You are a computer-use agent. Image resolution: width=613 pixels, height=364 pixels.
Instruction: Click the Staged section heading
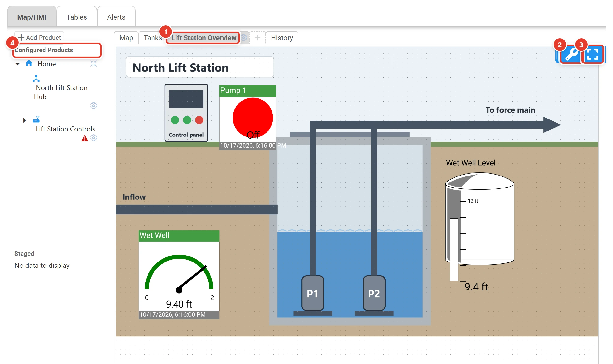[24, 253]
